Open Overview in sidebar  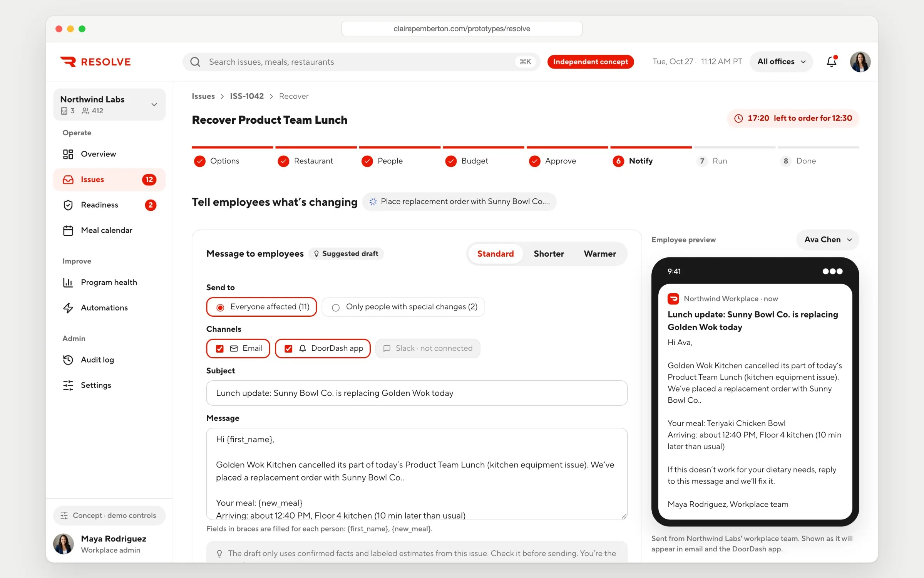109,154
